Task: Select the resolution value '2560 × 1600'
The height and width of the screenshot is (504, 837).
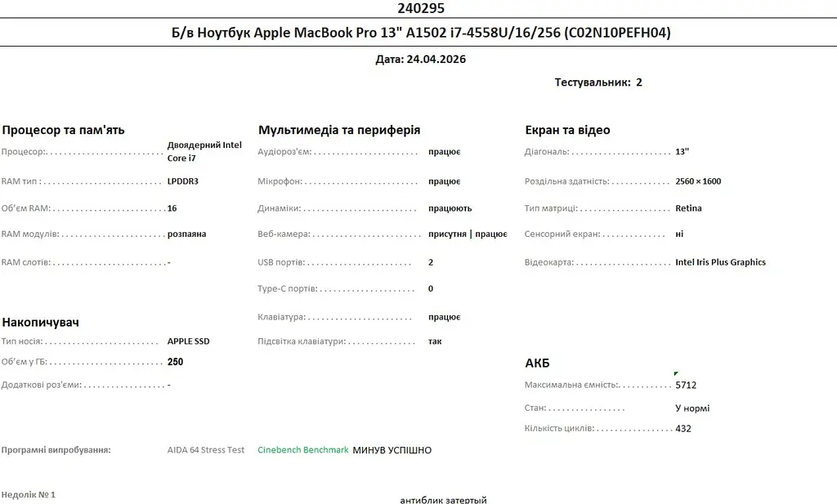Action: [x=698, y=181]
